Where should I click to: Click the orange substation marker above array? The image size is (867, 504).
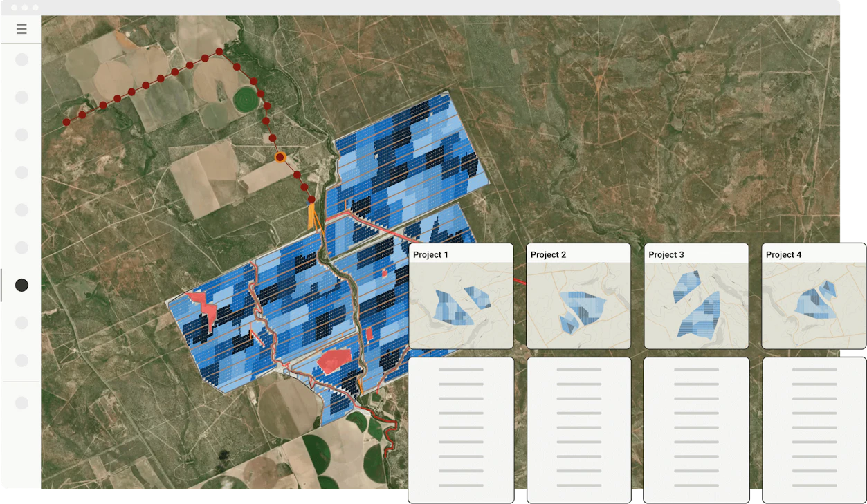[x=312, y=216]
